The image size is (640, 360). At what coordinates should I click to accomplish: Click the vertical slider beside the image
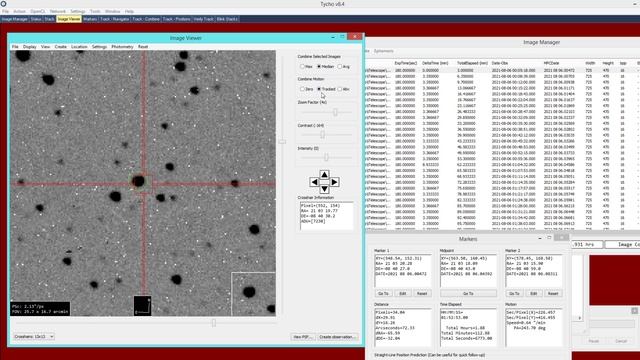coord(282,142)
